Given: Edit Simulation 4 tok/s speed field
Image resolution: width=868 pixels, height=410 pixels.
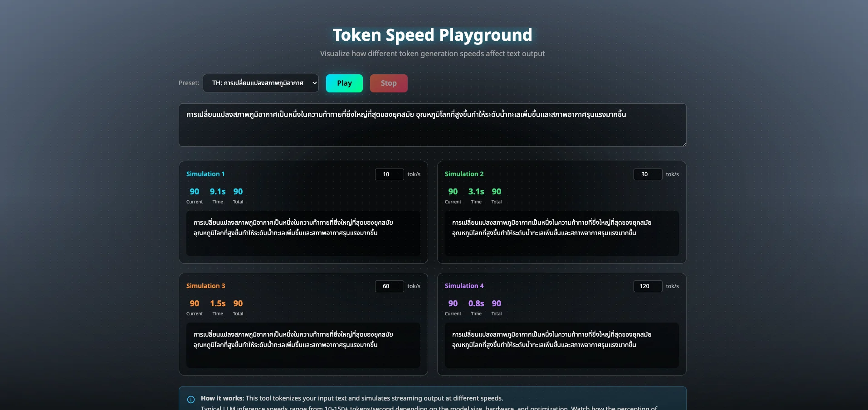Looking at the screenshot, I should pos(648,286).
